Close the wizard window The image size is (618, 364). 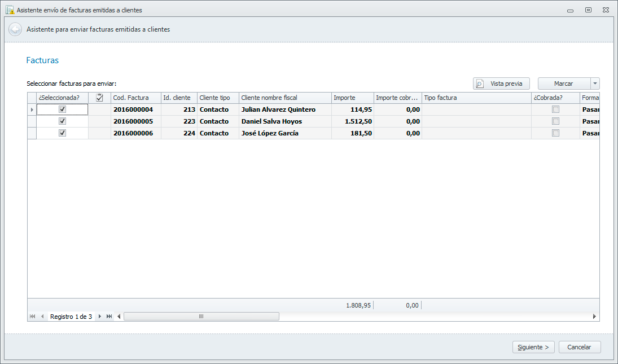606,10
